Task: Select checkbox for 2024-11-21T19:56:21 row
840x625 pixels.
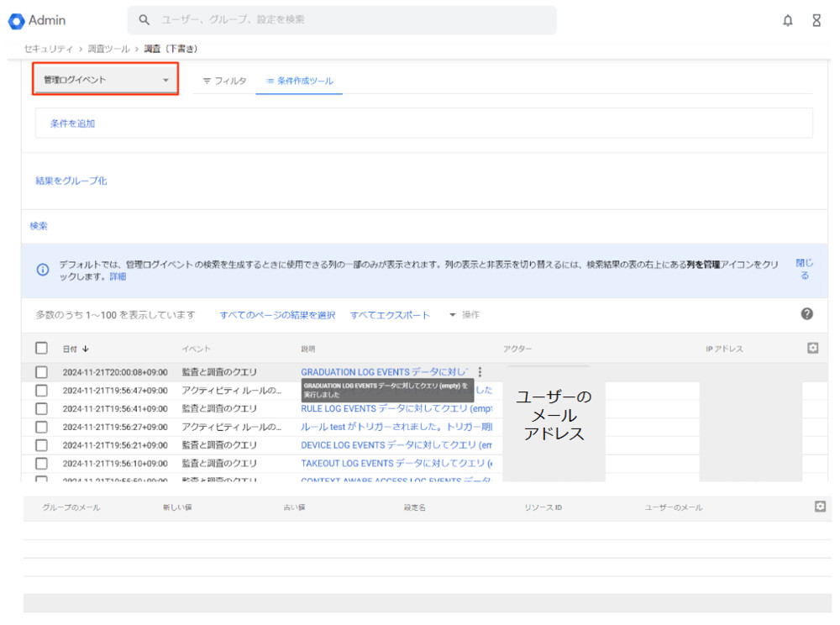Action: 41,445
